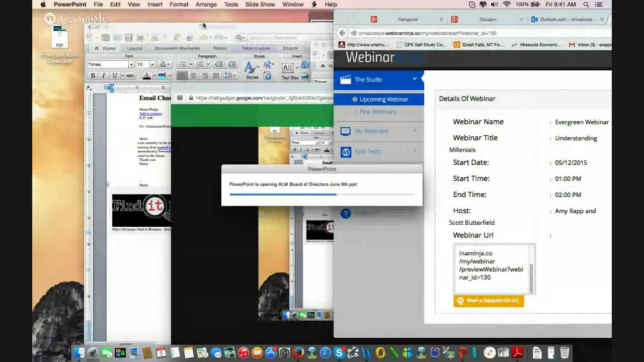The image size is (644, 362).
Task: Open the underline style dropdown arrow
Action: click(x=121, y=75)
